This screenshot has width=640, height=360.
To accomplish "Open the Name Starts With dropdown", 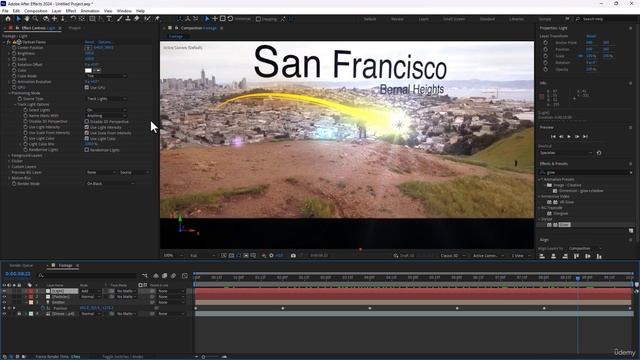I will 106,116.
